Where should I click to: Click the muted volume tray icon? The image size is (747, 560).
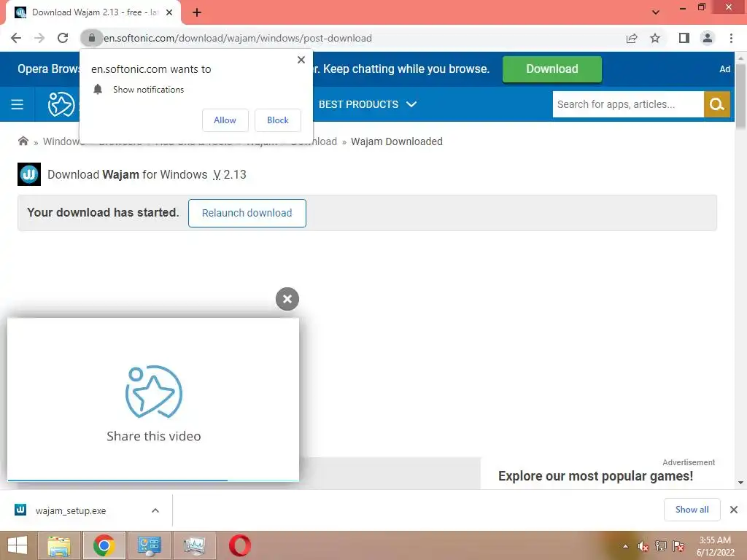(643, 546)
